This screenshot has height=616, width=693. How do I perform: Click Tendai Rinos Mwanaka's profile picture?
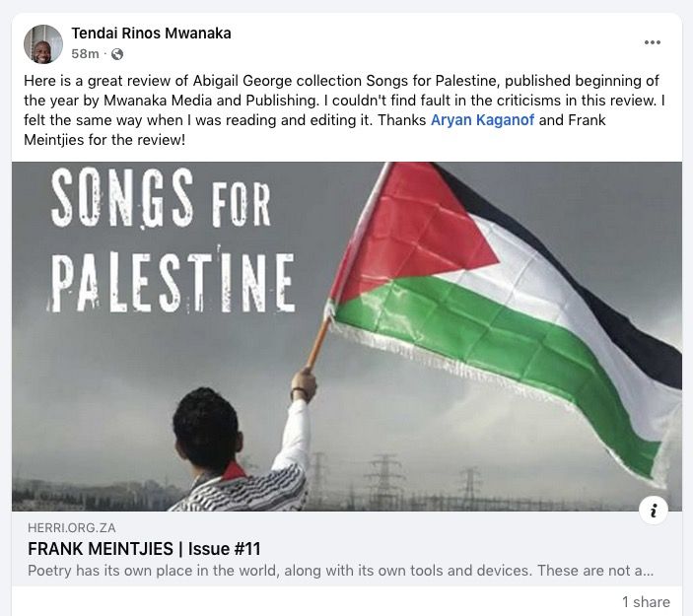[43, 43]
